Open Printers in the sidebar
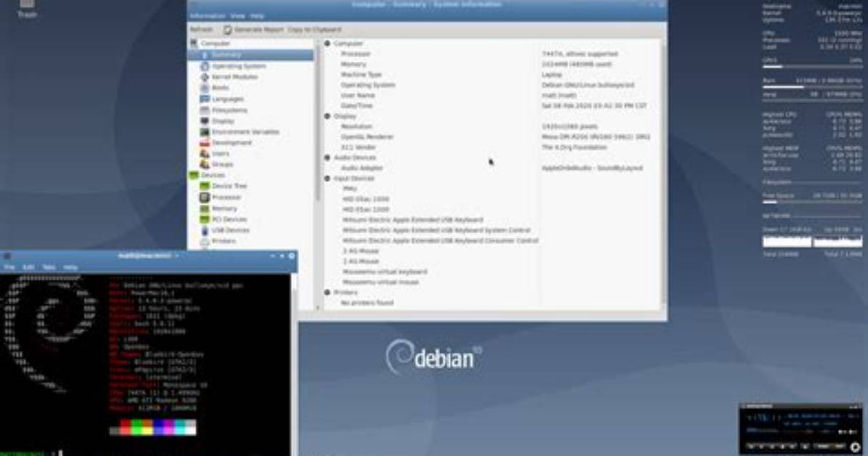 (x=224, y=241)
